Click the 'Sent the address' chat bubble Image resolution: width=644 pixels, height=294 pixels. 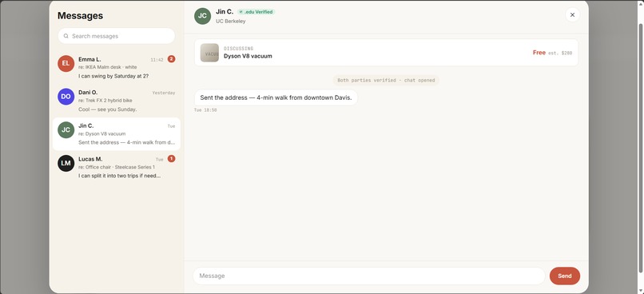click(x=276, y=97)
